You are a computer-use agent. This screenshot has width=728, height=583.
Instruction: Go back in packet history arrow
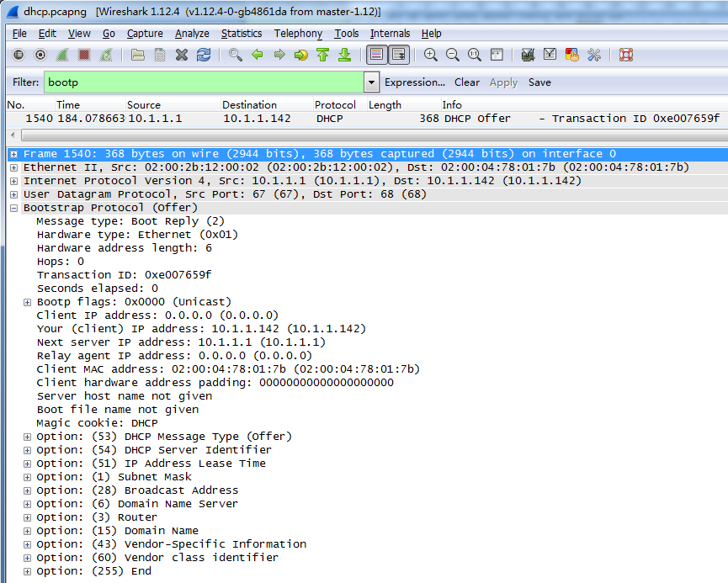pyautogui.click(x=258, y=55)
